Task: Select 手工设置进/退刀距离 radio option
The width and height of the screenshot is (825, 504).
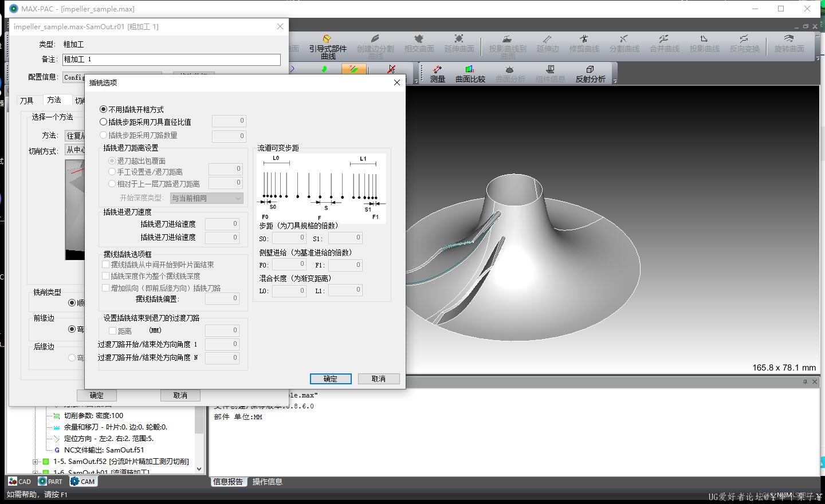Action: click(112, 171)
